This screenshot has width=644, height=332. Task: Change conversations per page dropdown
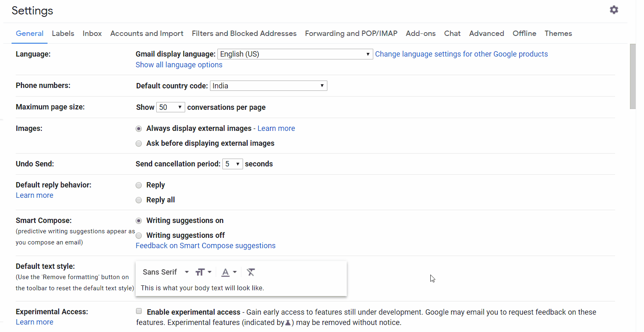tap(170, 107)
